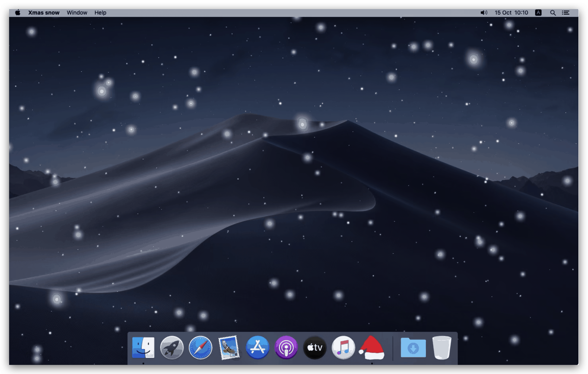
Task: Click the volume speaker status icon
Action: pos(483,13)
